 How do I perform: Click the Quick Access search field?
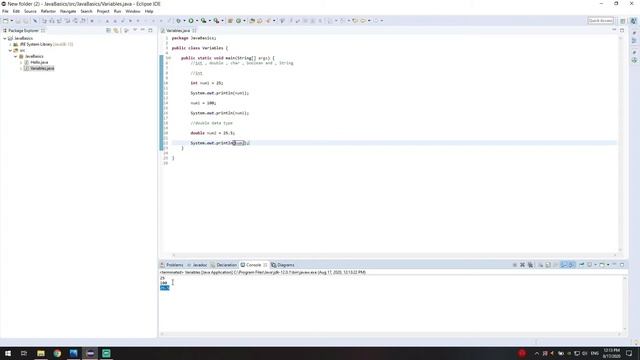[600, 20]
